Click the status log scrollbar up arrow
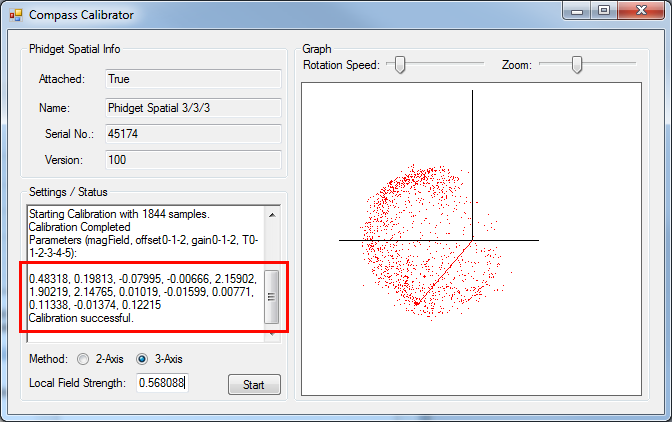Viewport: 672px width, 422px height. tap(272, 215)
